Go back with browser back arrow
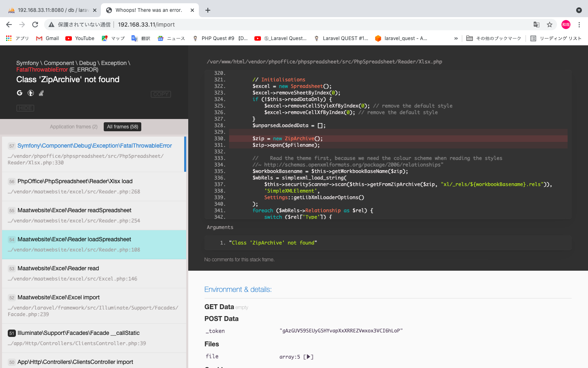 click(9, 25)
